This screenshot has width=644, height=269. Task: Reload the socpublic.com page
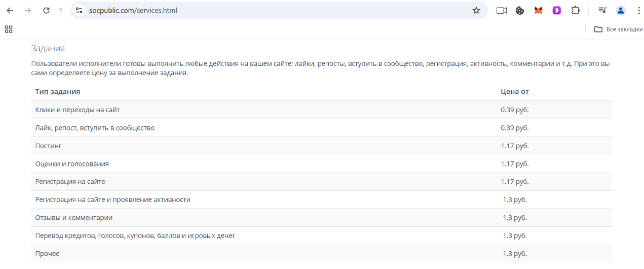tap(46, 10)
